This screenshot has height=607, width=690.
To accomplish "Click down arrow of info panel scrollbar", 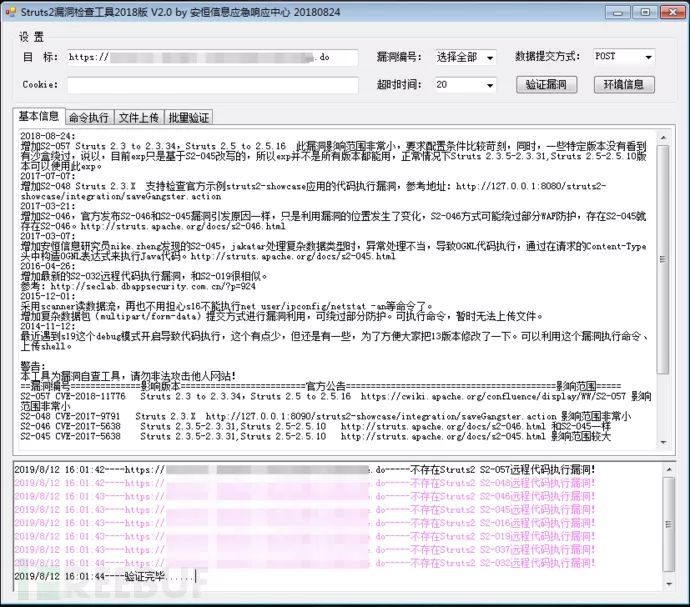I will tap(664, 442).
